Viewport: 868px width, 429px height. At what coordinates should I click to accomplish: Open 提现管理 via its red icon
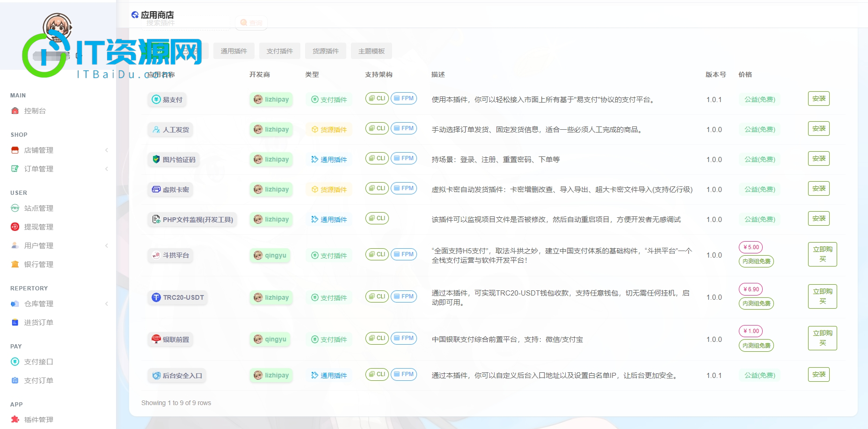click(x=15, y=227)
